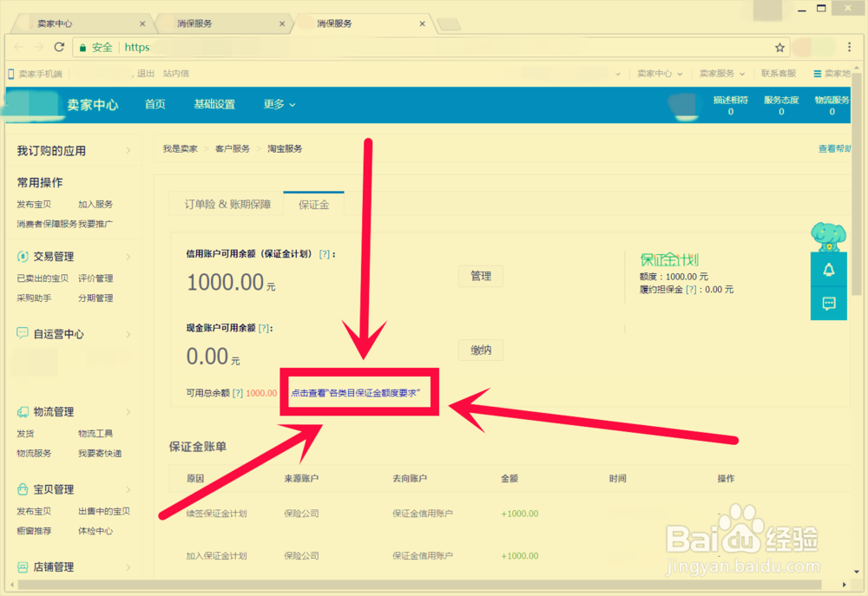Screen dimensions: 868x596
Task: Open the bell notification icon on right edge
Action: (x=828, y=271)
